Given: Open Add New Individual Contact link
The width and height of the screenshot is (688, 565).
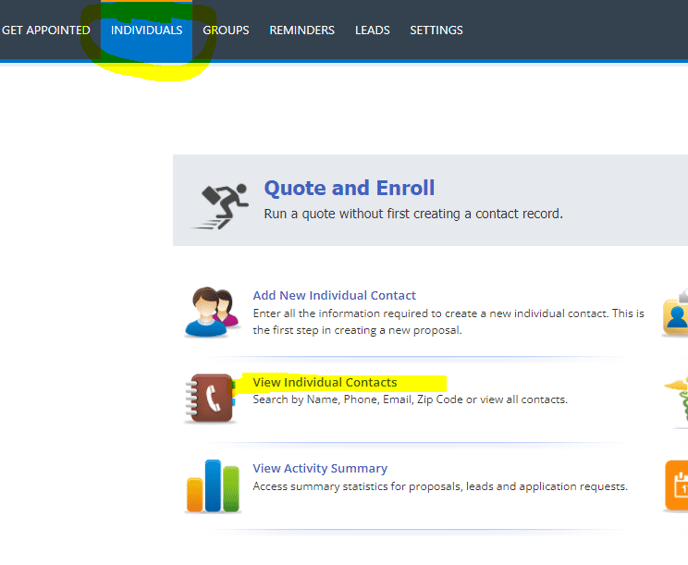Looking at the screenshot, I should pos(334,295).
